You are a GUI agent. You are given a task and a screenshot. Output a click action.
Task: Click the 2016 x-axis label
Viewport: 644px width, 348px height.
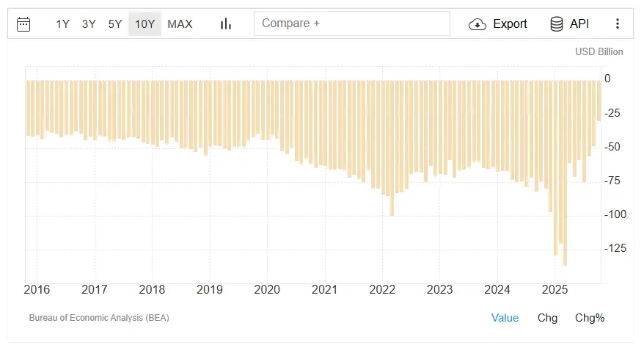tap(37, 290)
